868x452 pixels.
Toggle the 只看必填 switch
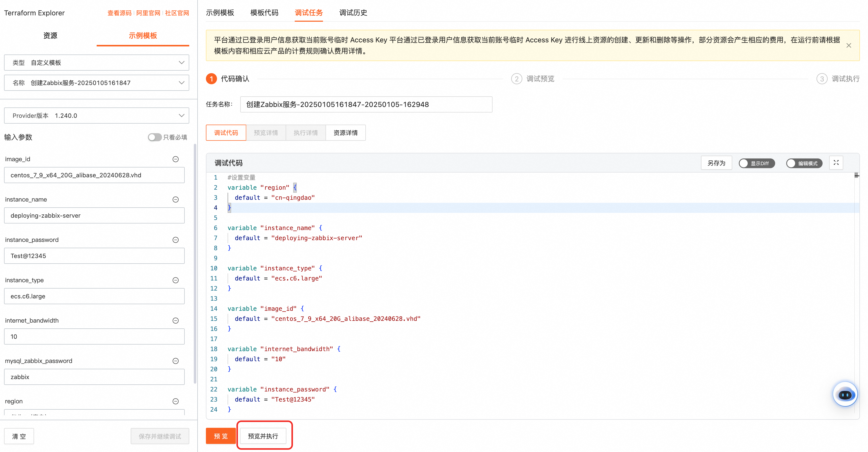click(x=155, y=137)
